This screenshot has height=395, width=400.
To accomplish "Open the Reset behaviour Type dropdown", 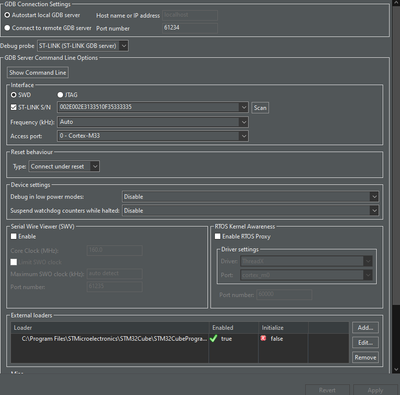I will coord(64,166).
